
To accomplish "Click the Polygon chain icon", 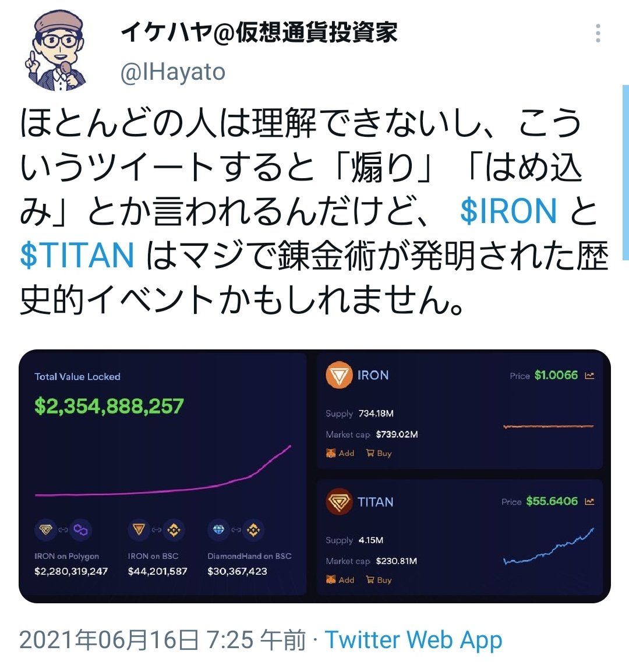I will [80, 530].
